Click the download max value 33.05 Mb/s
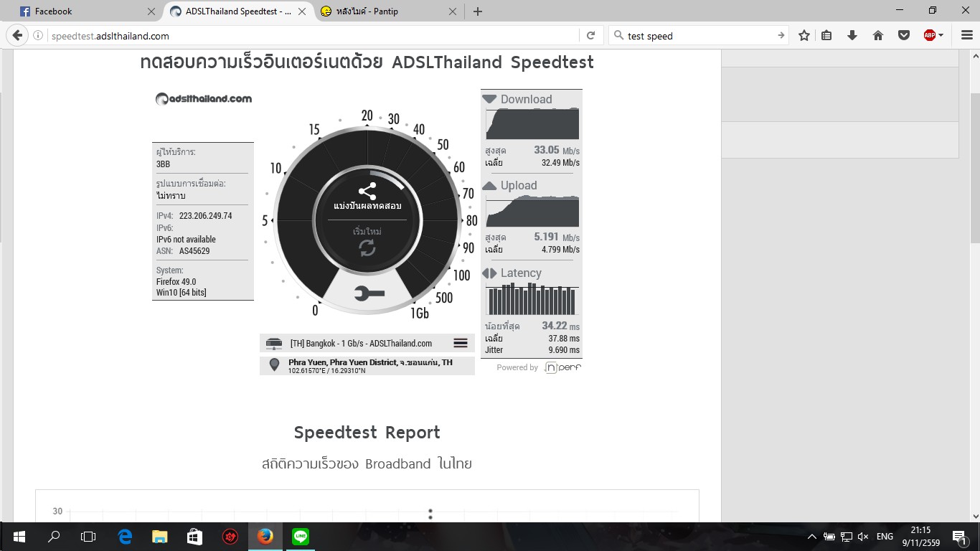The width and height of the screenshot is (980, 551). (x=557, y=151)
